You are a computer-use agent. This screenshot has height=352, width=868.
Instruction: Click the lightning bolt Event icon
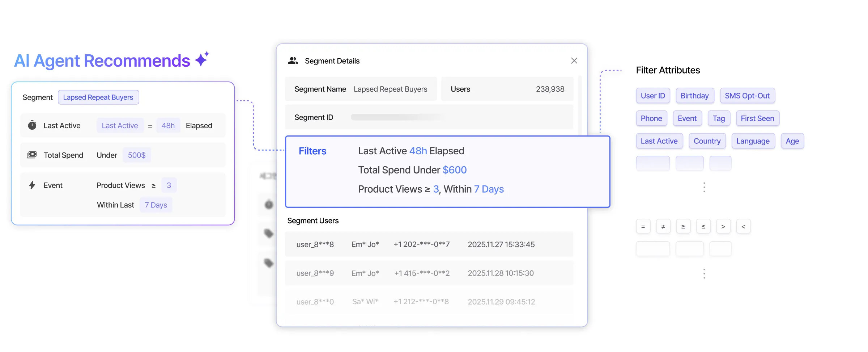pos(32,185)
